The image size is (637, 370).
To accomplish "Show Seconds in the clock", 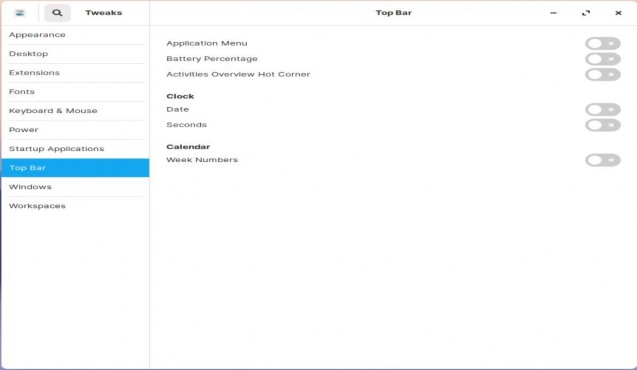I will [602, 125].
